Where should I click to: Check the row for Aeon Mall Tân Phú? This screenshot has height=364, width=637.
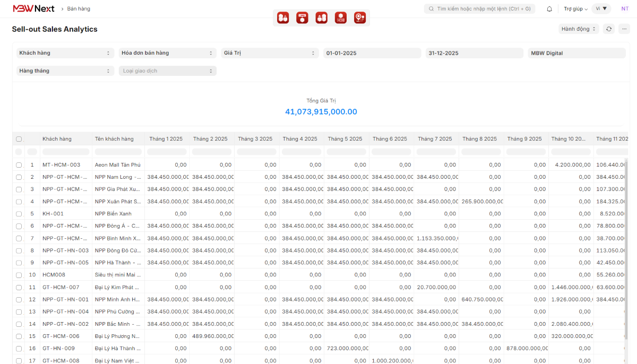19,165
